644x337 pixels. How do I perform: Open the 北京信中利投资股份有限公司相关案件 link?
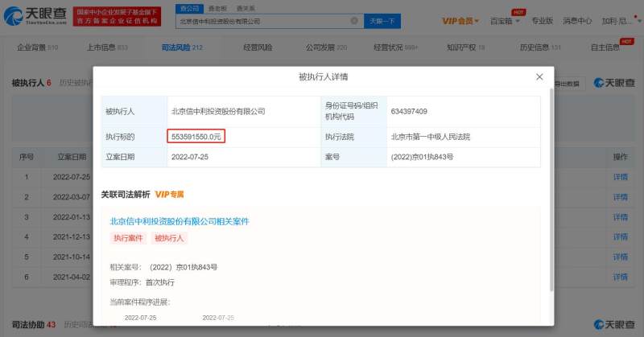tap(180, 221)
